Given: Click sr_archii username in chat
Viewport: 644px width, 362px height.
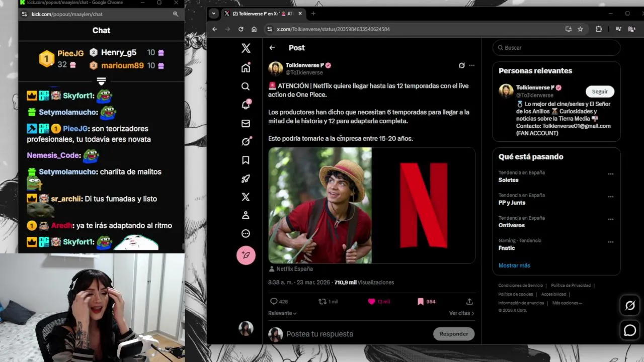Looking at the screenshot, I should click(66, 199).
